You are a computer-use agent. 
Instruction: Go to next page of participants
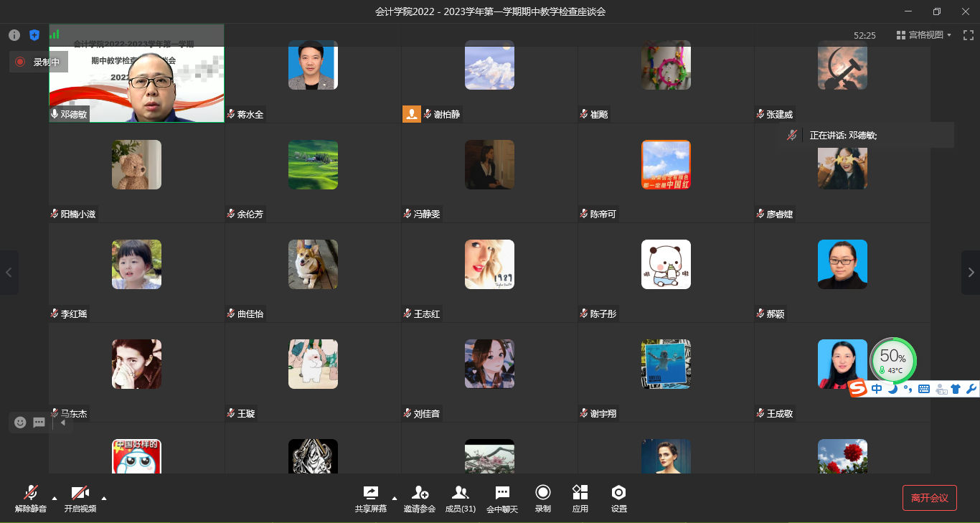[x=971, y=273]
